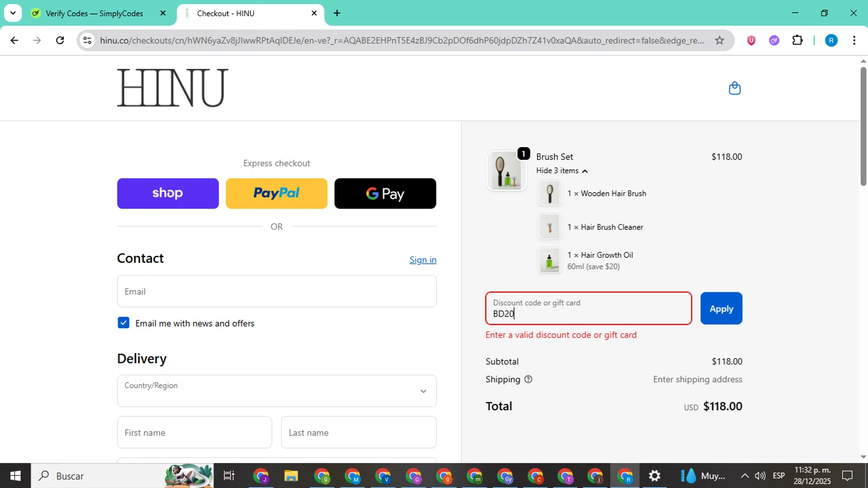Click the HINU logo
The image size is (868, 488).
(x=172, y=88)
